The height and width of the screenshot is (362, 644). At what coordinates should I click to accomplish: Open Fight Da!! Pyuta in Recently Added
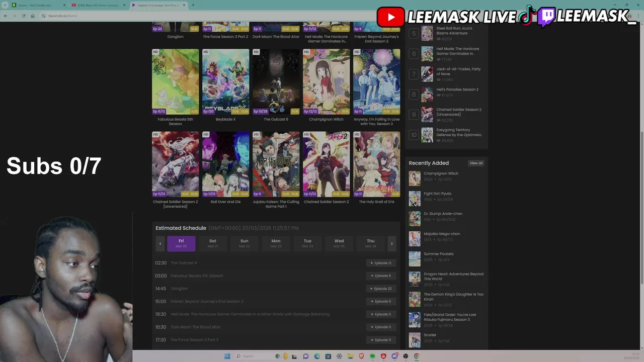(x=437, y=194)
